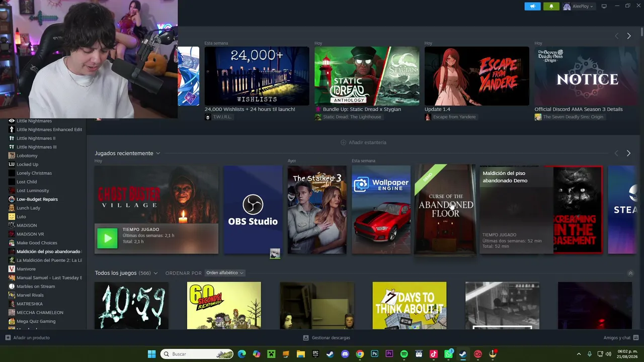Open the Wallpaper Engine card
The height and width of the screenshot is (362, 644).
(381, 210)
